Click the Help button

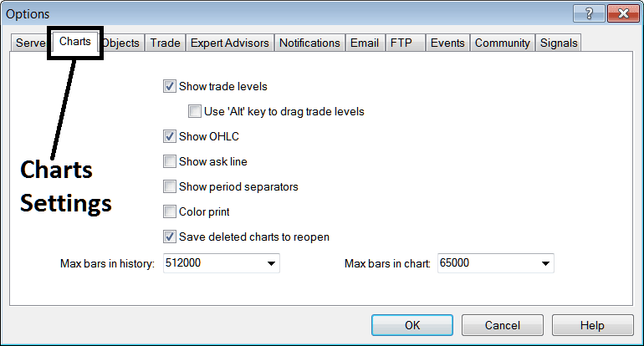point(591,325)
